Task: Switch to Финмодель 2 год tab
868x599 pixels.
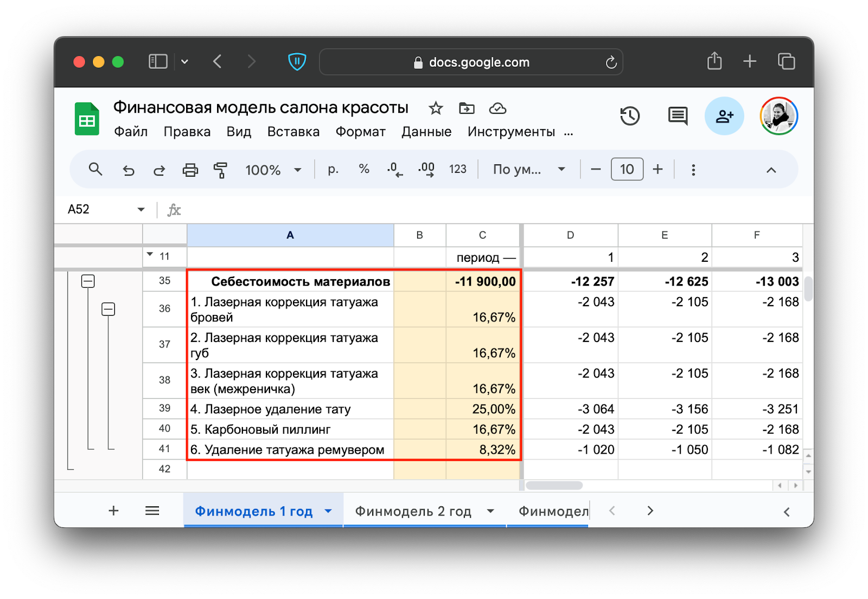Action: coord(413,511)
